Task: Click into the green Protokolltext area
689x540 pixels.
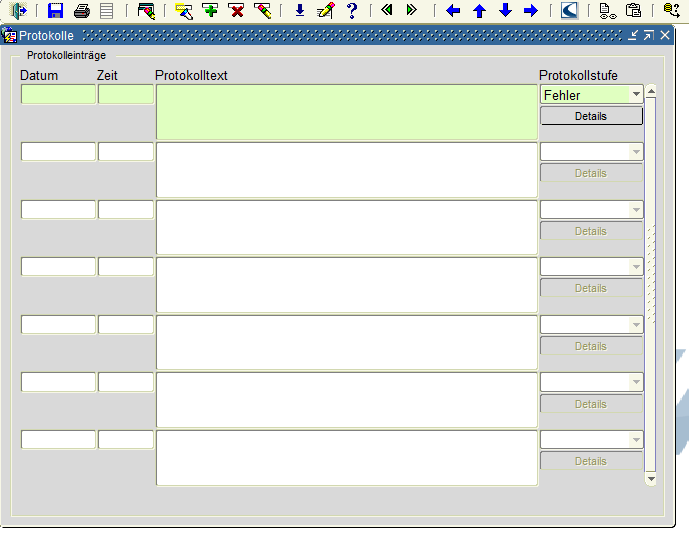Action: coord(346,112)
